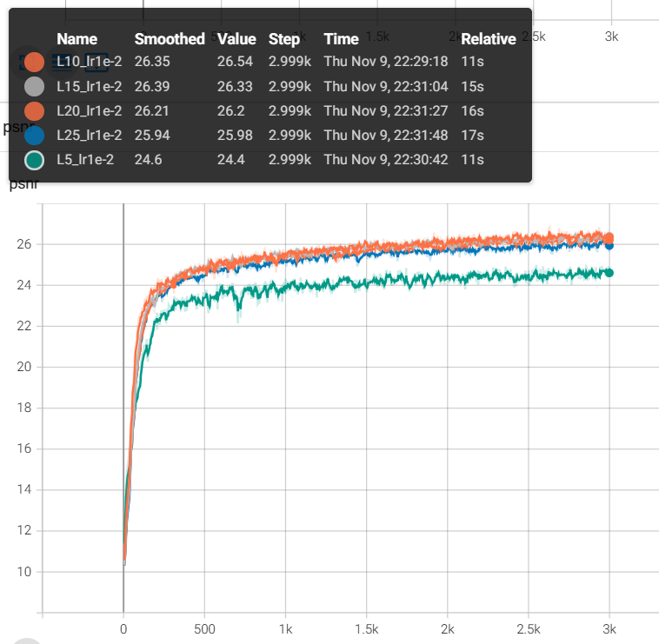Viewport: 659px width, 644px height.
Task: Click the Time column header
Action: [341, 39]
